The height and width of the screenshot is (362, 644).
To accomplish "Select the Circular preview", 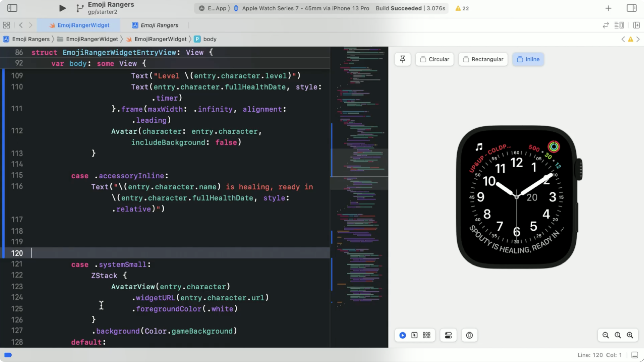I will coord(435,59).
